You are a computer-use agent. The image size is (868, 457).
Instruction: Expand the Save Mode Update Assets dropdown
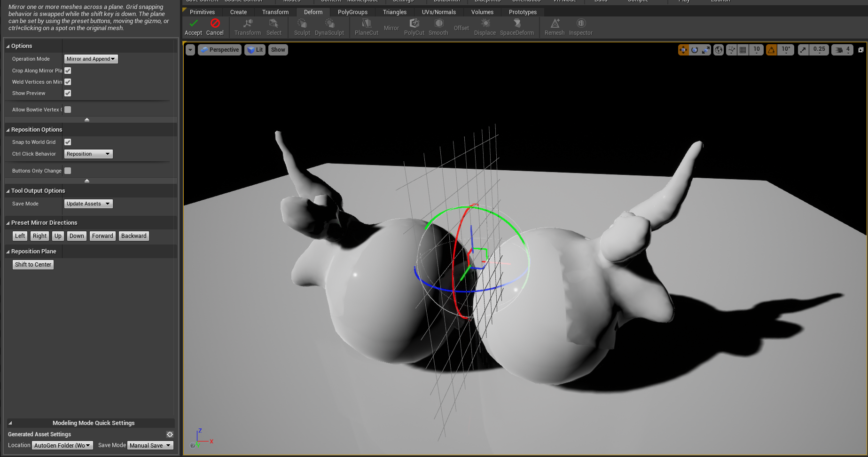[x=88, y=204]
